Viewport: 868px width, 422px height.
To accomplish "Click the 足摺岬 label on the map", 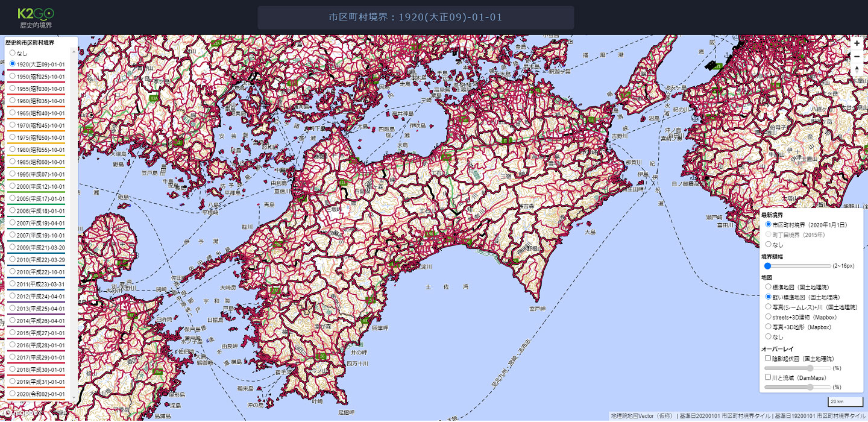I will (x=347, y=412).
